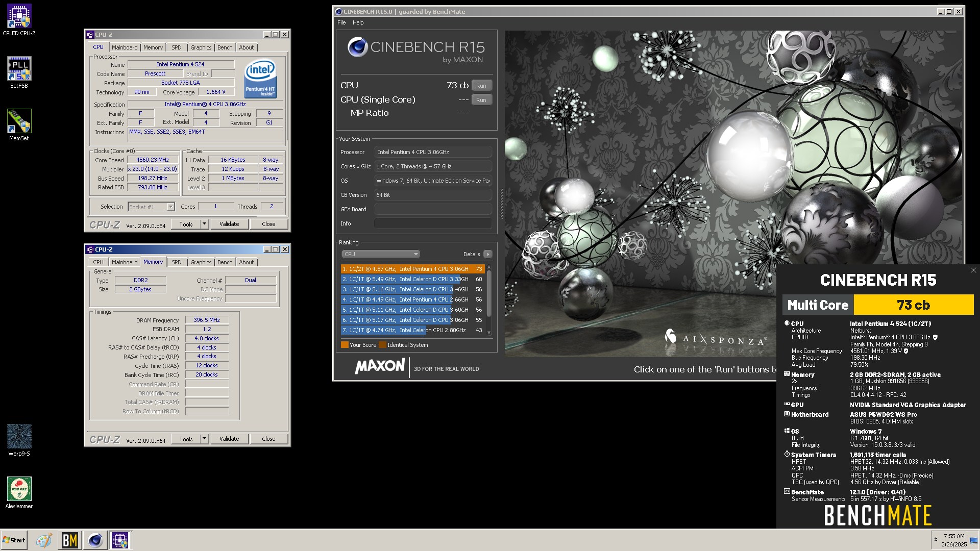Click the Cinebench R15 logo sphere
The width and height of the screenshot is (980, 551).
pos(357,47)
